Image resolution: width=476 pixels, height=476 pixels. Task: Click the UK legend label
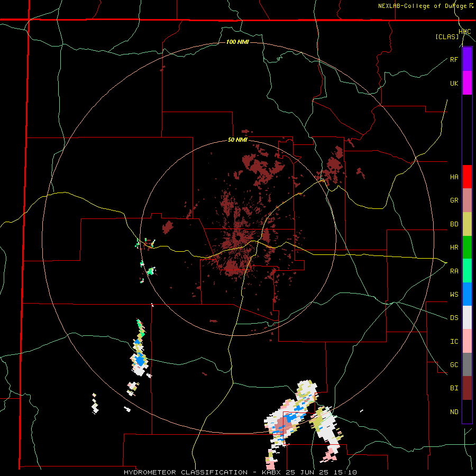[454, 83]
